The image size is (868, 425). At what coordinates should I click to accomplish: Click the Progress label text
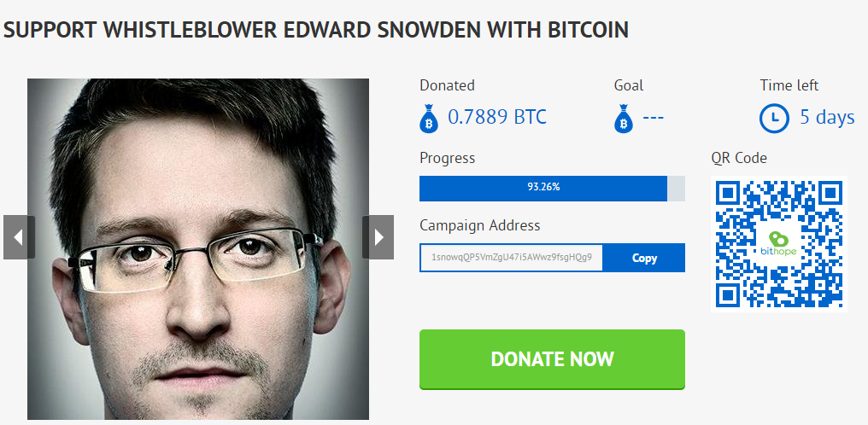448,158
